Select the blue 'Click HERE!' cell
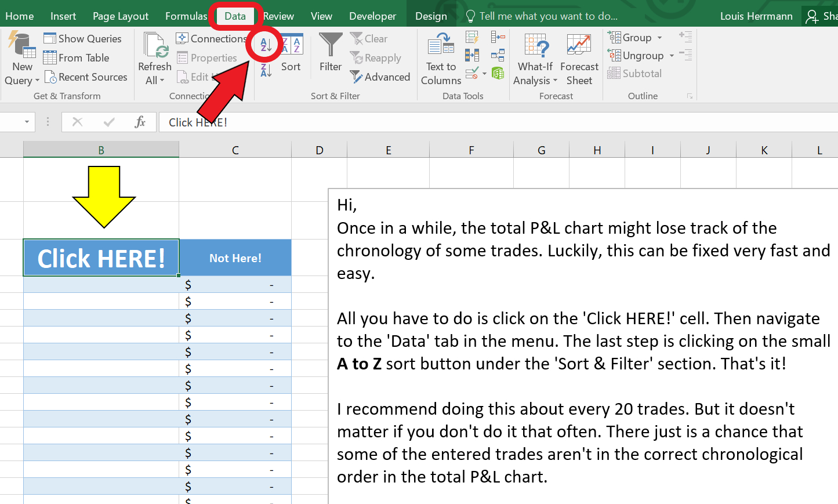 tap(101, 258)
